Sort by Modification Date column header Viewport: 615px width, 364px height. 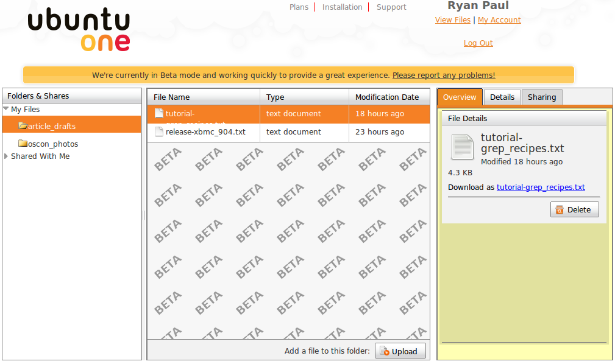pos(389,97)
